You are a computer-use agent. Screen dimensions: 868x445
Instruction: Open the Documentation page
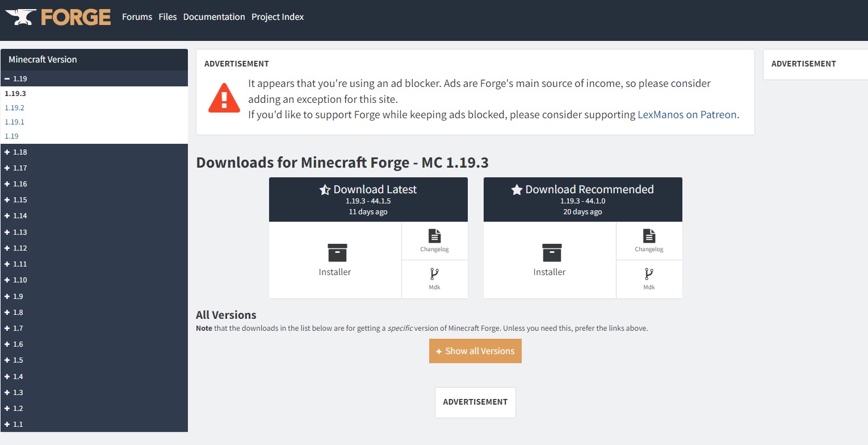click(x=214, y=16)
